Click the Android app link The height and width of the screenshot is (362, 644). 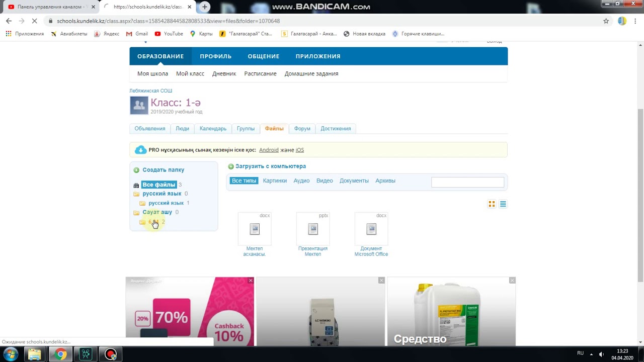point(269,150)
